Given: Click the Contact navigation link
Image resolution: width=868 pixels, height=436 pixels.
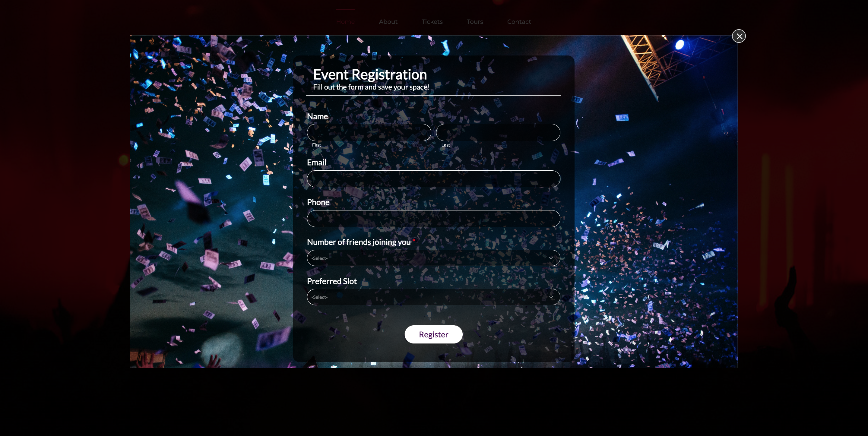Looking at the screenshot, I should click(519, 21).
